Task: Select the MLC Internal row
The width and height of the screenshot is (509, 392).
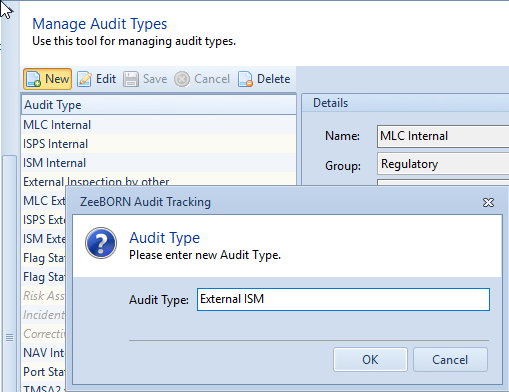Action: pos(159,125)
